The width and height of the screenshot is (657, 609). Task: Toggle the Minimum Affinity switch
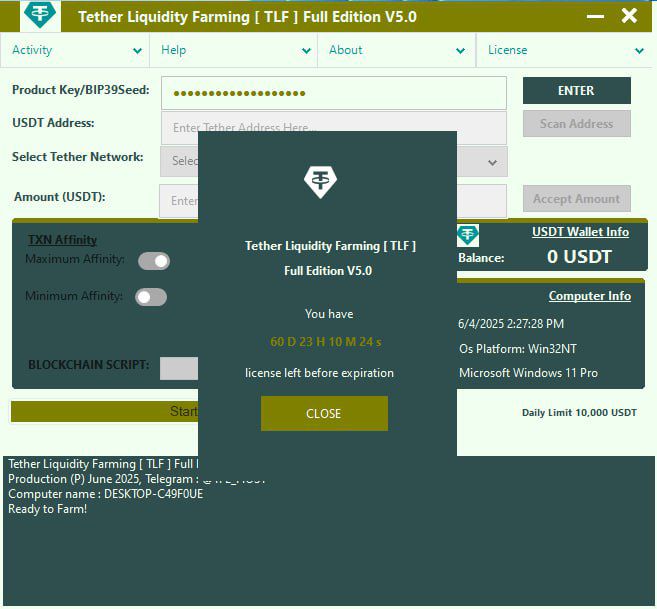(151, 297)
